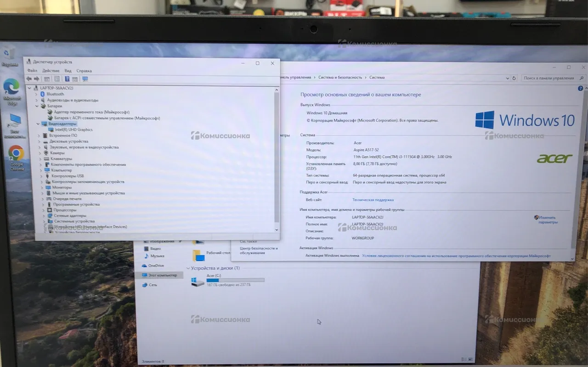Viewport: 588px width, 367px height.
Task: Expand the Bluetooth category
Action: (x=37, y=94)
